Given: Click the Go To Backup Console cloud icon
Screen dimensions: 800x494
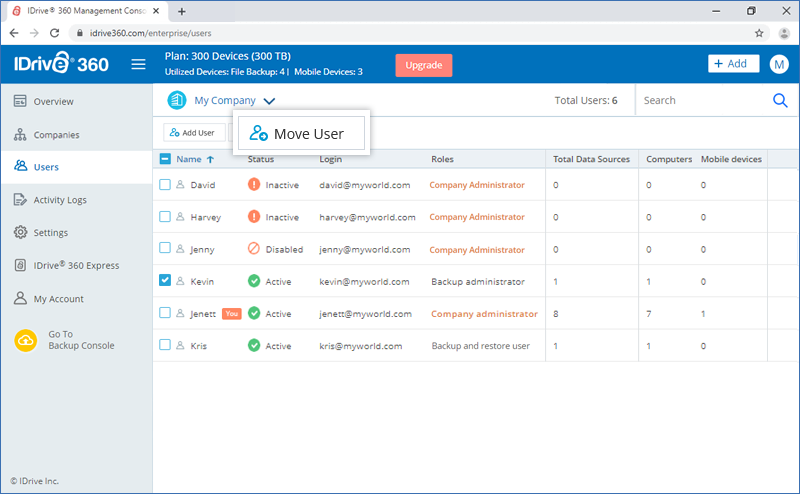Looking at the screenshot, I should [x=26, y=340].
